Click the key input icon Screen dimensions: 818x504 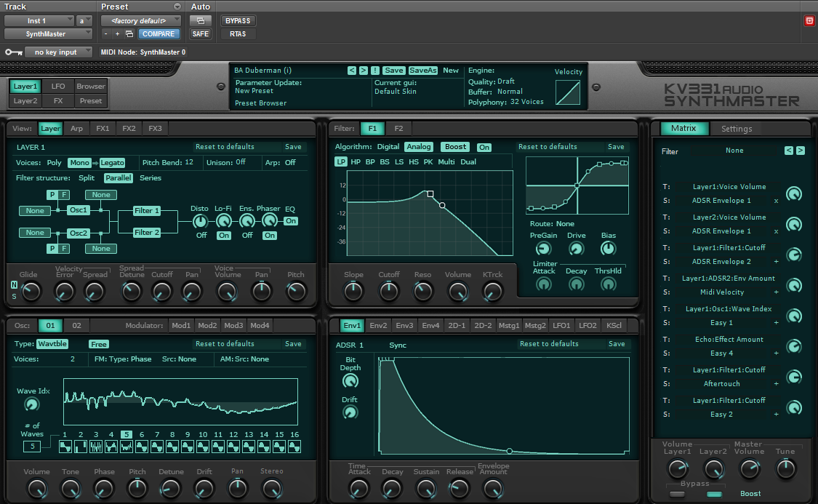tap(13, 52)
